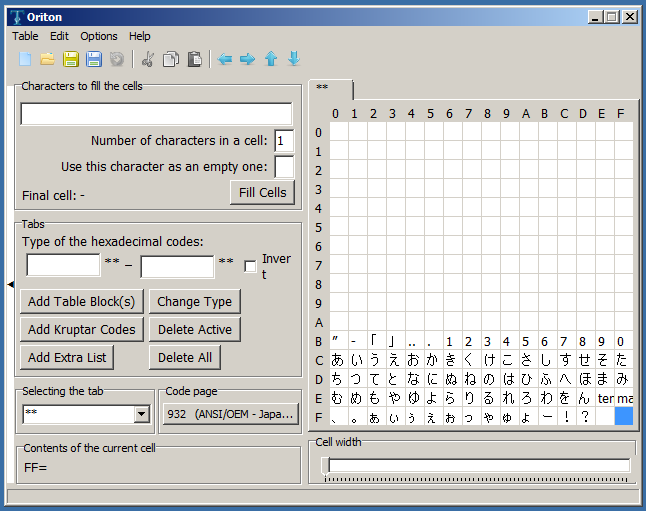Paste using the clipboard icon
646x511 pixels.
click(194, 59)
